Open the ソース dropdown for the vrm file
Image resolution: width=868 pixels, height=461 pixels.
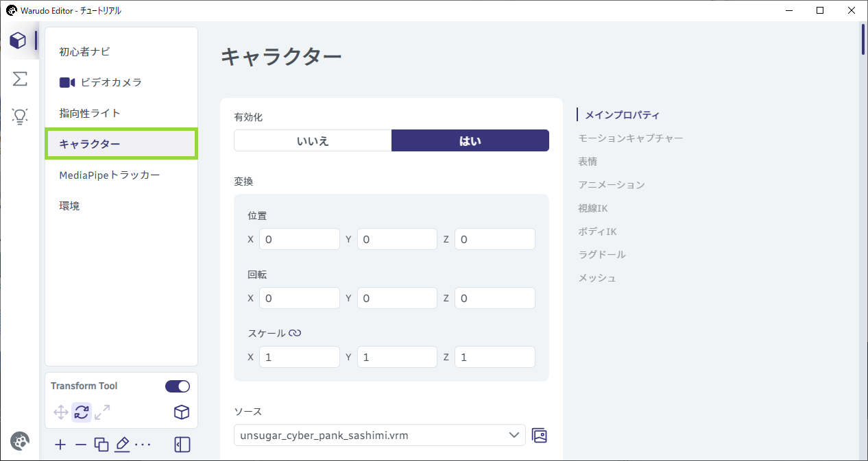(380, 435)
